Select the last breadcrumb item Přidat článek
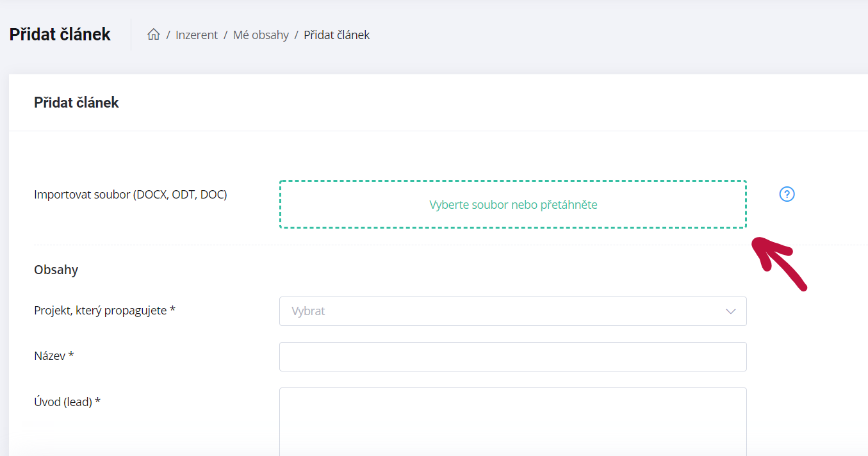Screen dimensions: 868x456 336,35
